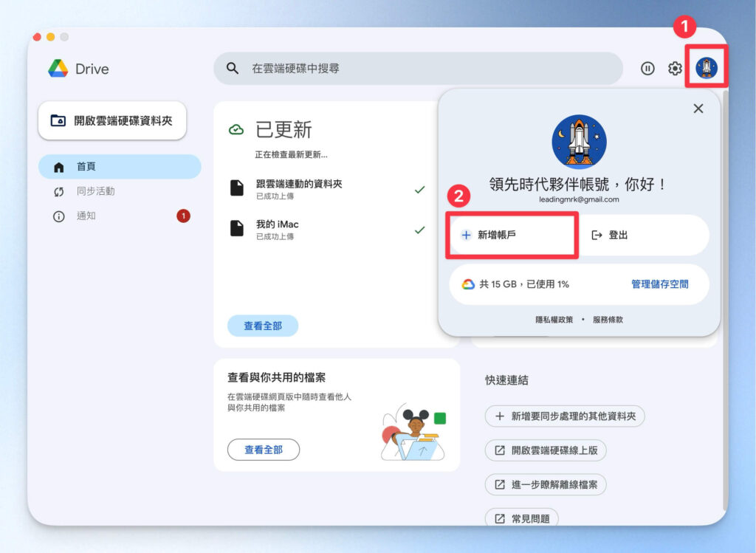The image size is (756, 553).
Task: Click the 快速連結 heading
Action: (x=506, y=380)
